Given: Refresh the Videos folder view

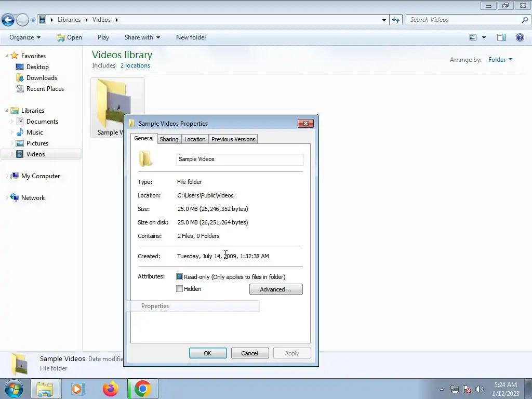Looking at the screenshot, I should point(396,20).
